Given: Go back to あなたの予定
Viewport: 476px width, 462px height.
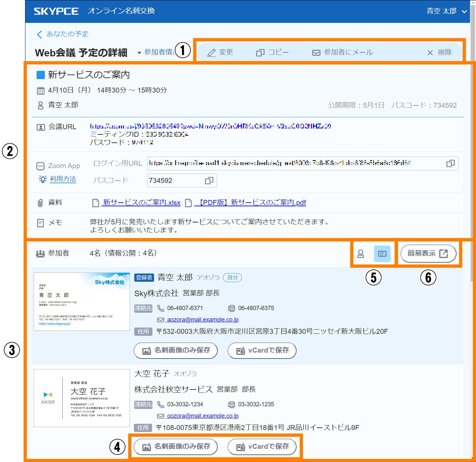Looking at the screenshot, I should tap(63, 34).
